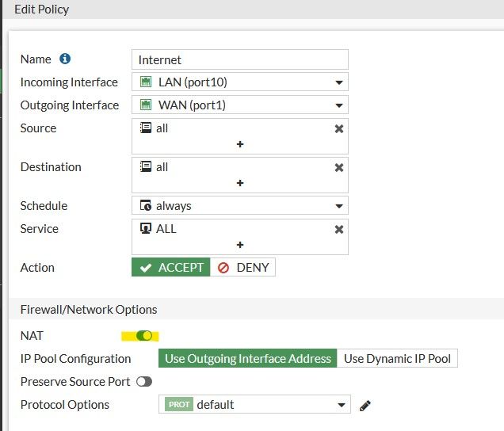Click the Name input field

pyautogui.click(x=239, y=59)
